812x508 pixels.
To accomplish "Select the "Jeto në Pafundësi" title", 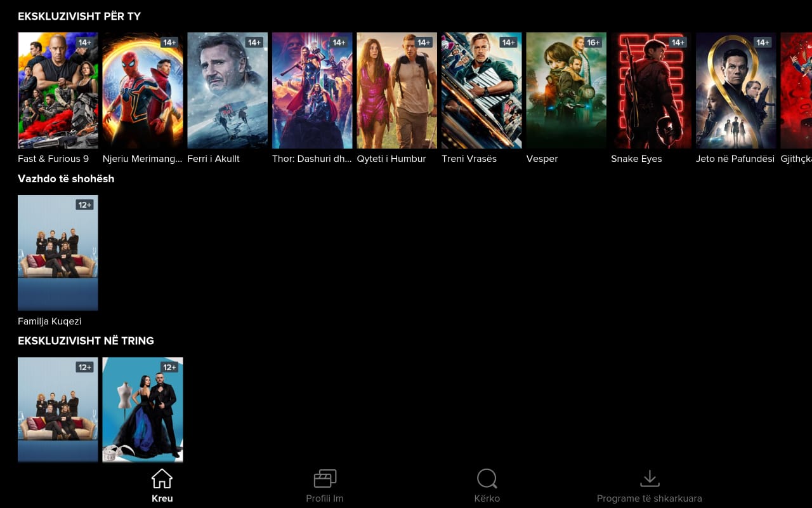I will tap(735, 159).
